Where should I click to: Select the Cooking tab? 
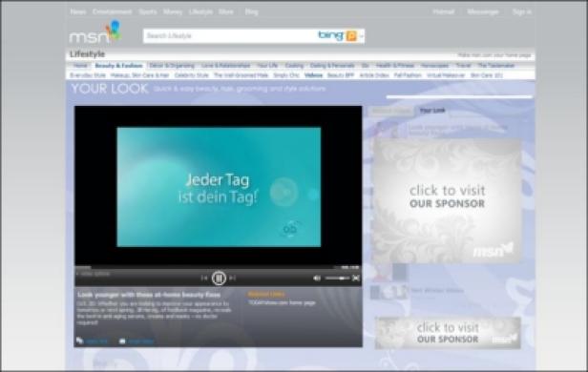coord(294,66)
